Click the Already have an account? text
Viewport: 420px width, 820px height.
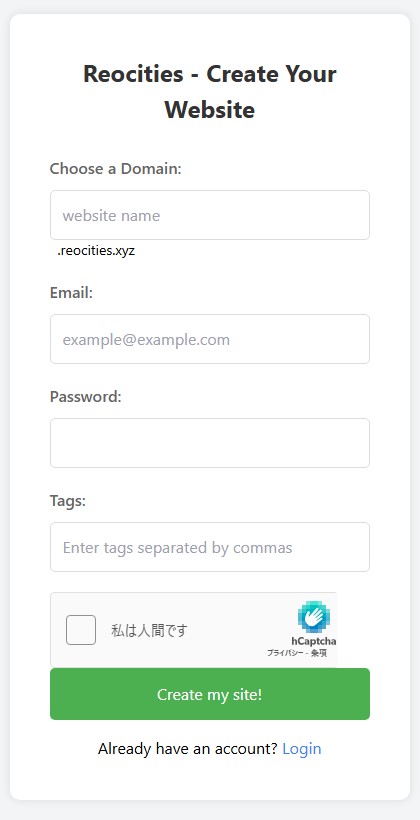pyautogui.click(x=188, y=749)
